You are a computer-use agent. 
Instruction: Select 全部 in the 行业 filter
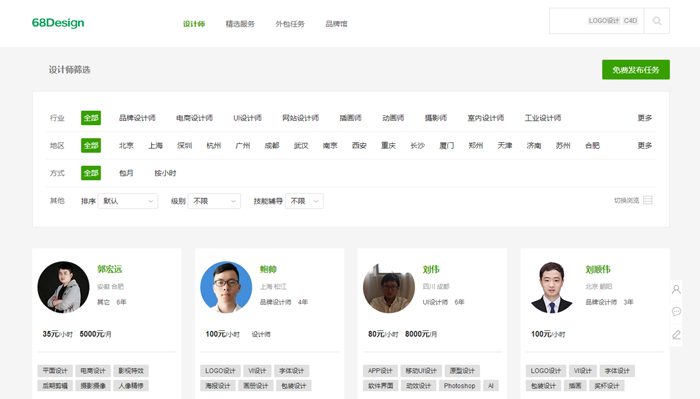[x=91, y=118]
